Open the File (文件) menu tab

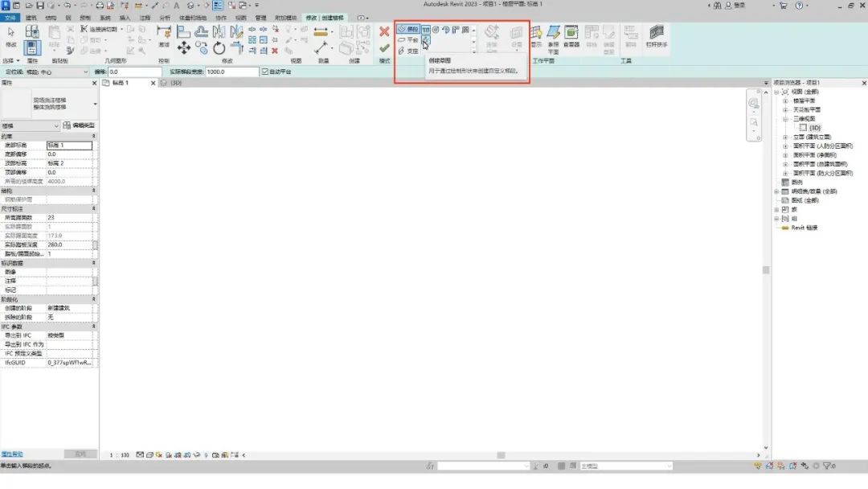point(10,18)
